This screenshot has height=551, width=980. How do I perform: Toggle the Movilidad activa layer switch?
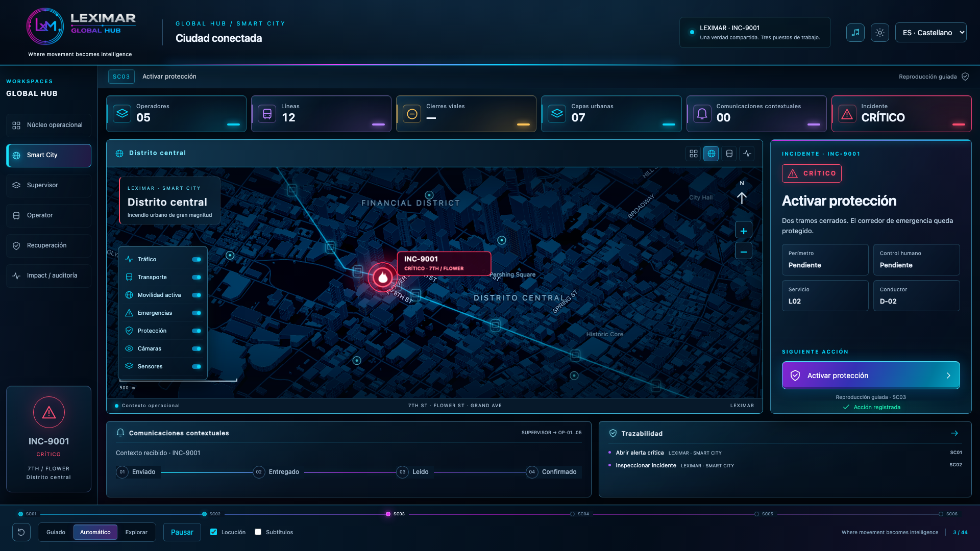tap(197, 295)
